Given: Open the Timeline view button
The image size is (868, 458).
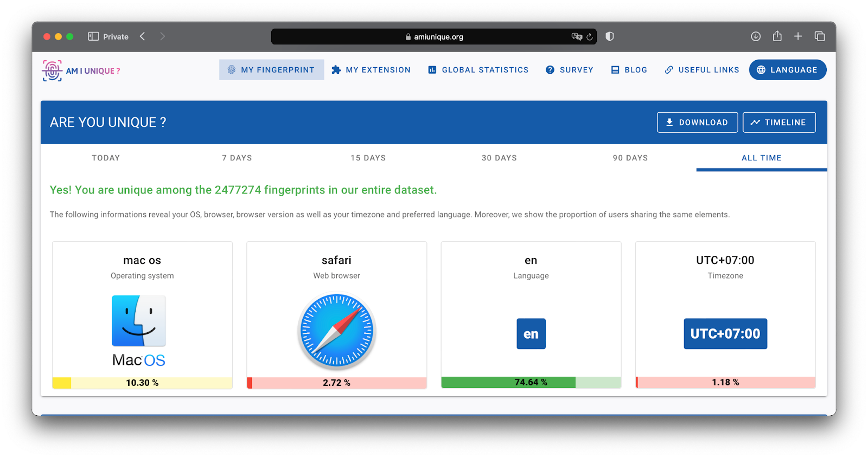Looking at the screenshot, I should (x=778, y=122).
